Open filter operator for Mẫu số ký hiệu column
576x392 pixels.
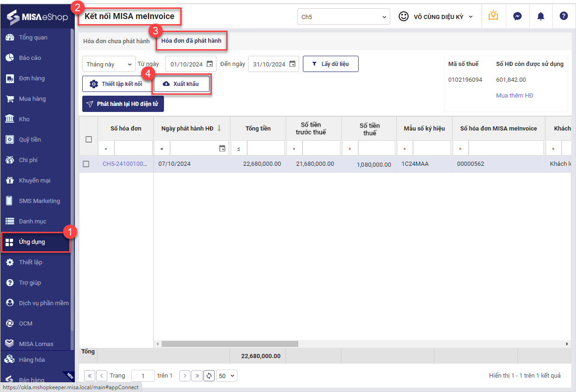coord(405,149)
